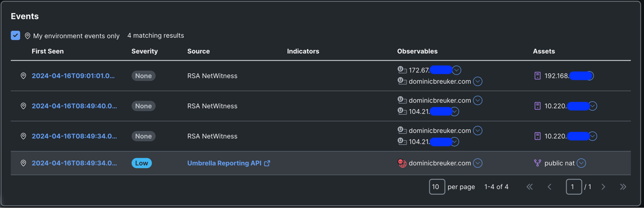Go to previous page using single arrow
Image resolution: width=644 pixels, height=210 pixels.
pyautogui.click(x=549, y=187)
